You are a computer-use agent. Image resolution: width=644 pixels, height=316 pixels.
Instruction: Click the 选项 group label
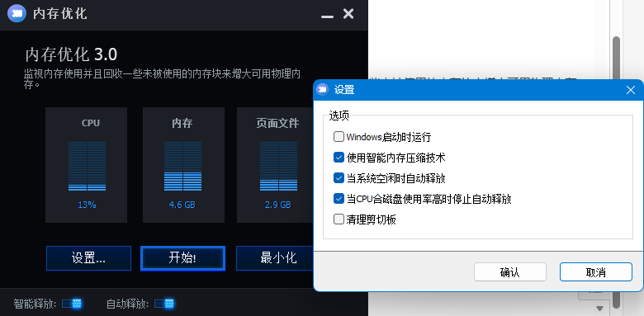point(339,116)
